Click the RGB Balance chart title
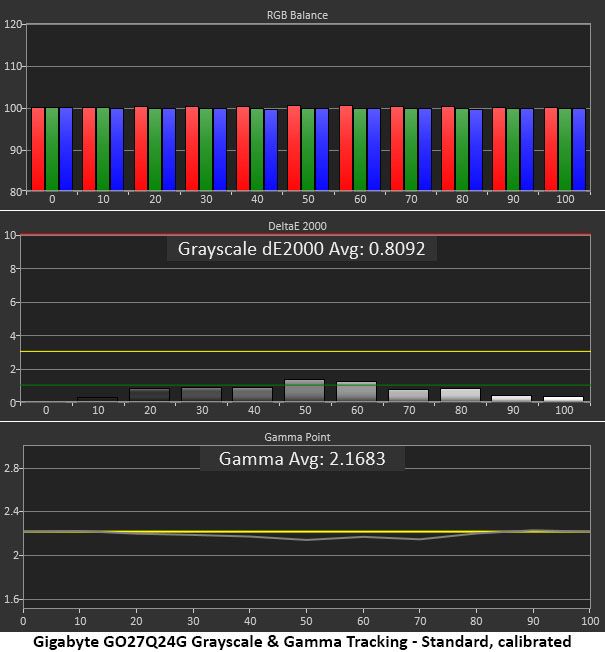The image size is (605, 652). (297, 15)
